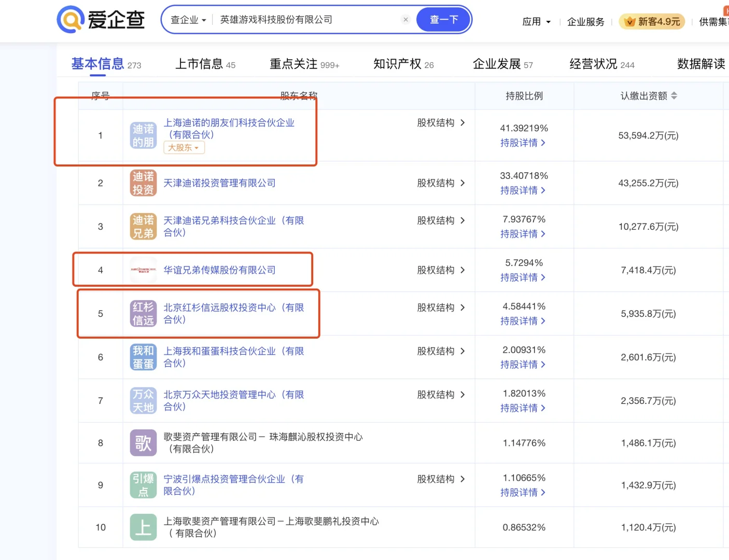This screenshot has width=729, height=560.
Task: Click the 万众天地 shareholder logo
Action: [x=143, y=401]
